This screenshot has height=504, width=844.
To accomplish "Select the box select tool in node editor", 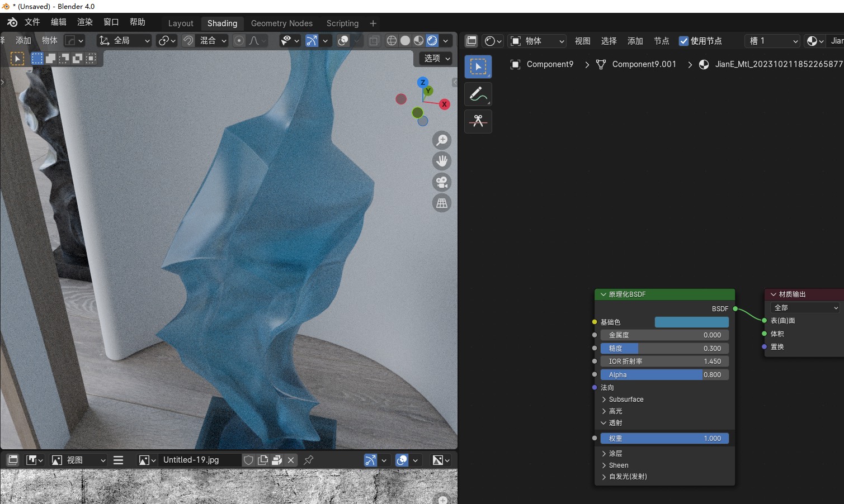I will pos(478,67).
